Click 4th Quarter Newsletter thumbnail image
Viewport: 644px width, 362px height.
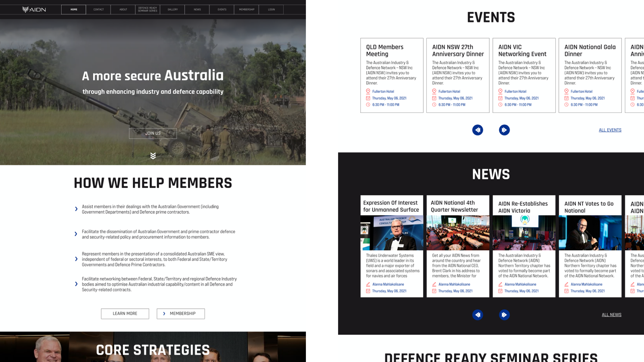pos(458,233)
